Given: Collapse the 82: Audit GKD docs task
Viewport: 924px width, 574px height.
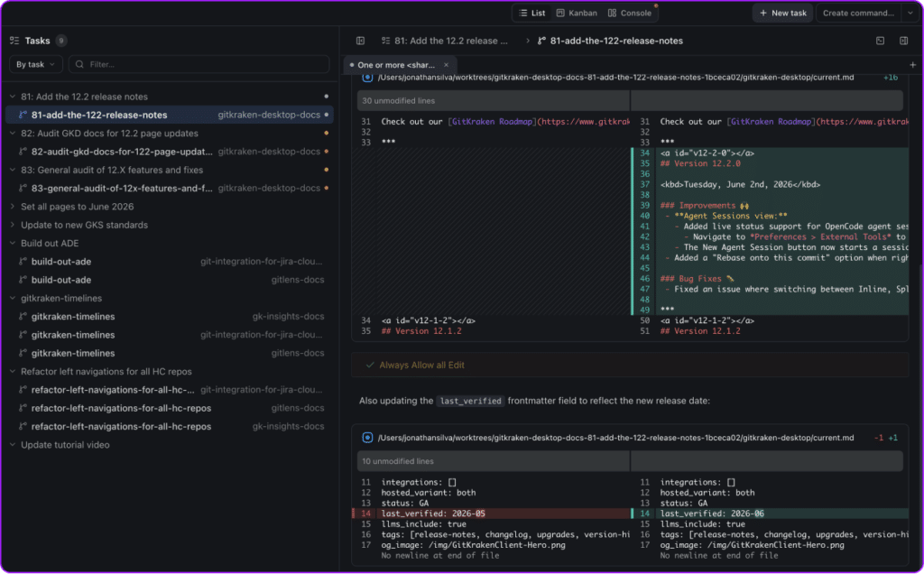Looking at the screenshot, I should coord(13,134).
